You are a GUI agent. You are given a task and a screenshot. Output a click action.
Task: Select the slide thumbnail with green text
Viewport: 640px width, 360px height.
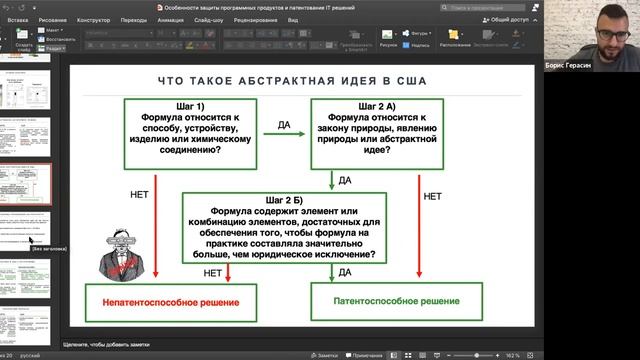click(25, 278)
